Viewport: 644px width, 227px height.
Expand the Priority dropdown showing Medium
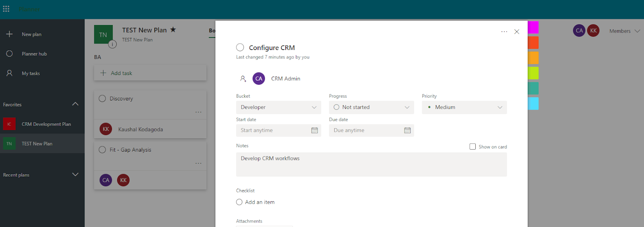click(464, 107)
